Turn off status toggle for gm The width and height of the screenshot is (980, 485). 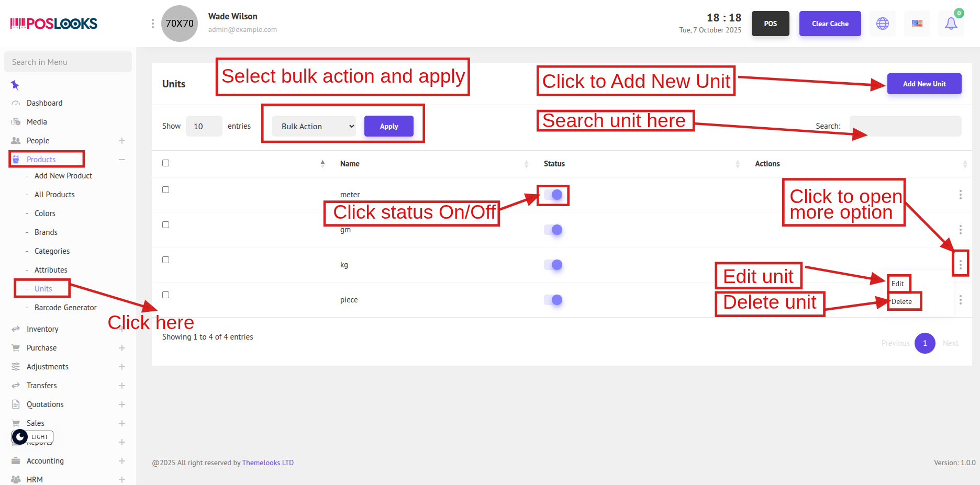coord(553,230)
